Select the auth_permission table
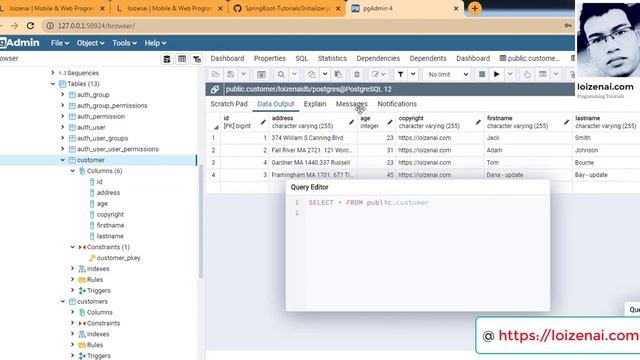The height and width of the screenshot is (360, 640). [101, 116]
